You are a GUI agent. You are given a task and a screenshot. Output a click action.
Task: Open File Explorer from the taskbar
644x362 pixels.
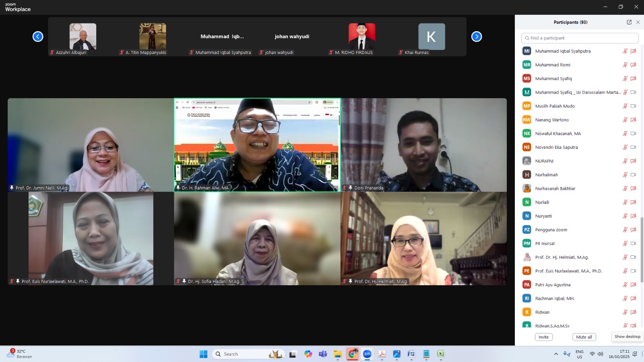pos(337,354)
